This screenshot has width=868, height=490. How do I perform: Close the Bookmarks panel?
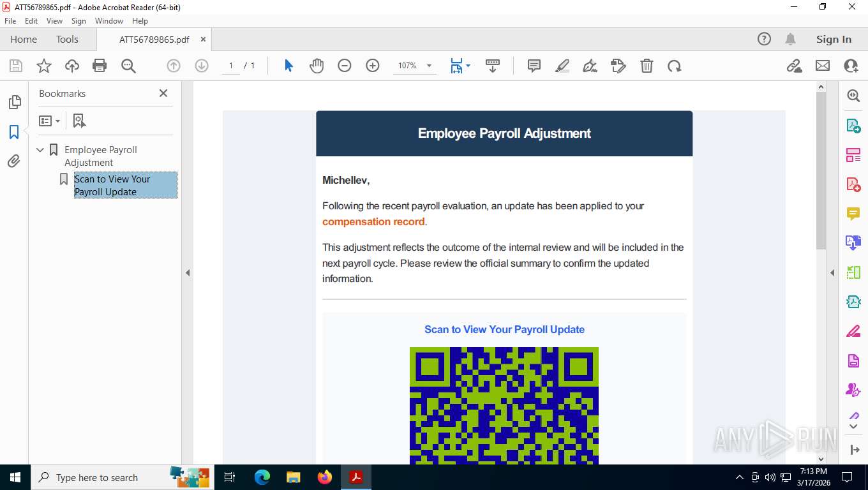[163, 93]
